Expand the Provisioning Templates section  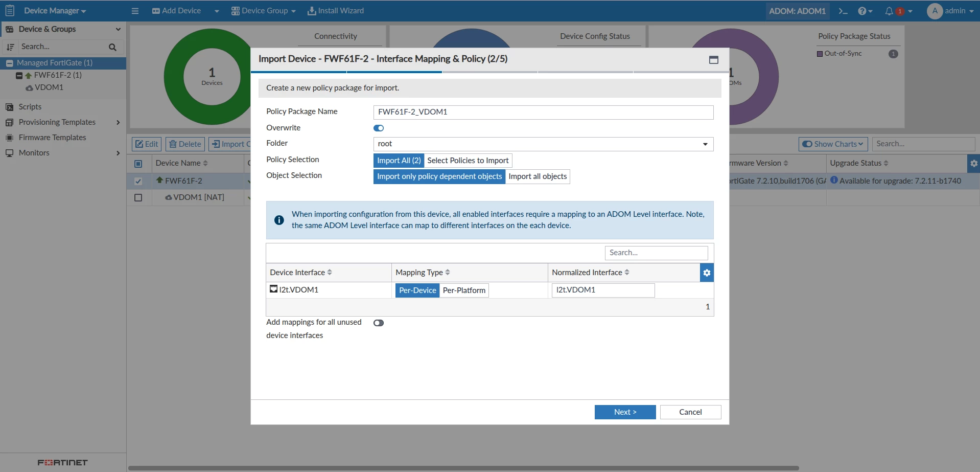tap(118, 122)
